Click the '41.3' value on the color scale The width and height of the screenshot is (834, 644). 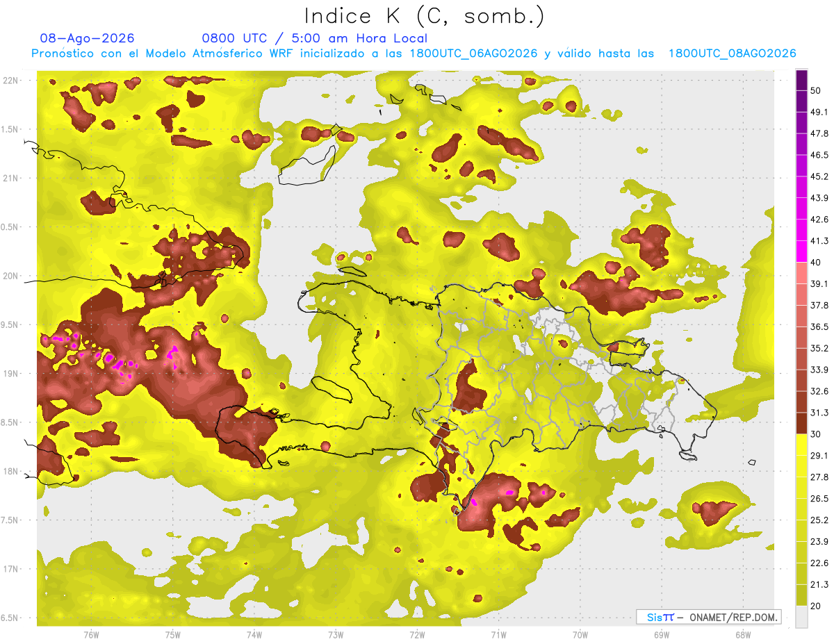pos(820,241)
